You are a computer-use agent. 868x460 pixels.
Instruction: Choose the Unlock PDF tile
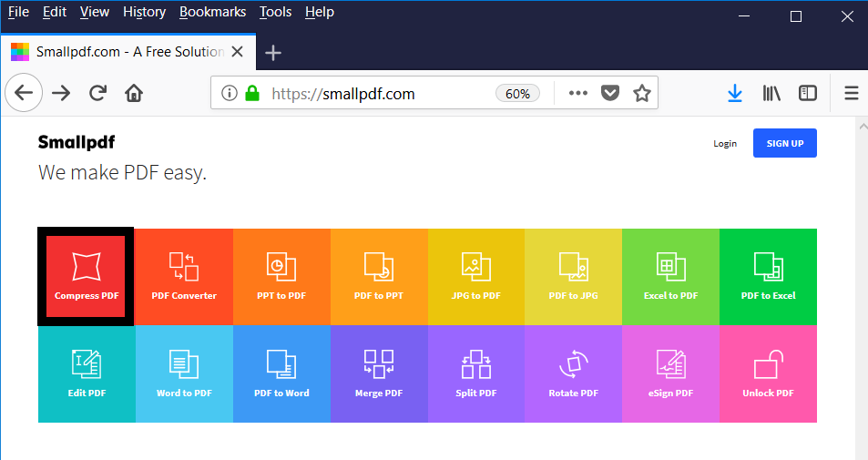point(769,374)
